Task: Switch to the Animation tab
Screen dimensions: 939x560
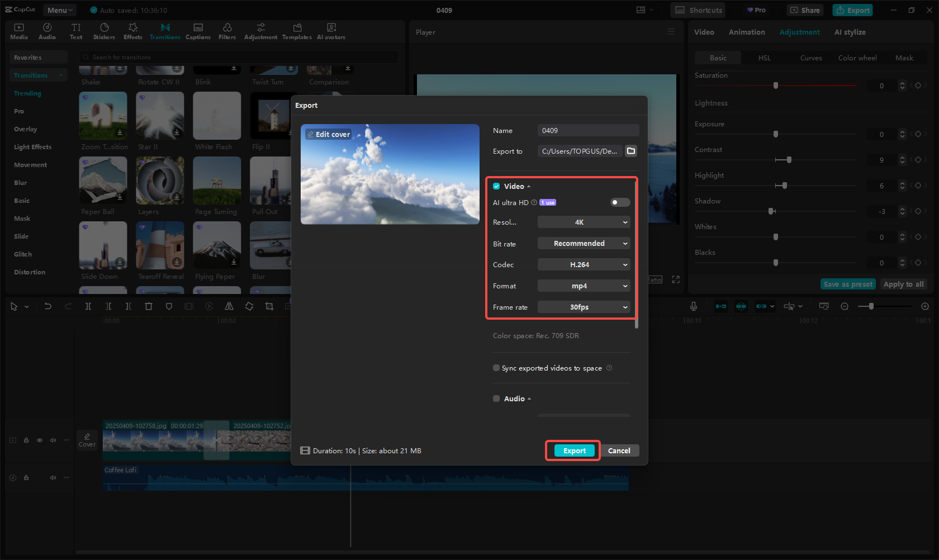Action: point(747,32)
